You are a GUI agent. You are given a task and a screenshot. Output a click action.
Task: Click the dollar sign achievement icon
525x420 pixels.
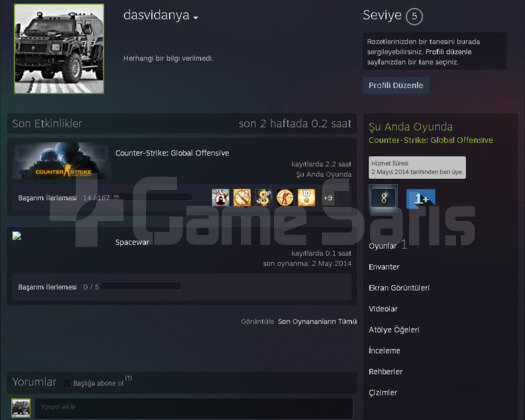263,197
